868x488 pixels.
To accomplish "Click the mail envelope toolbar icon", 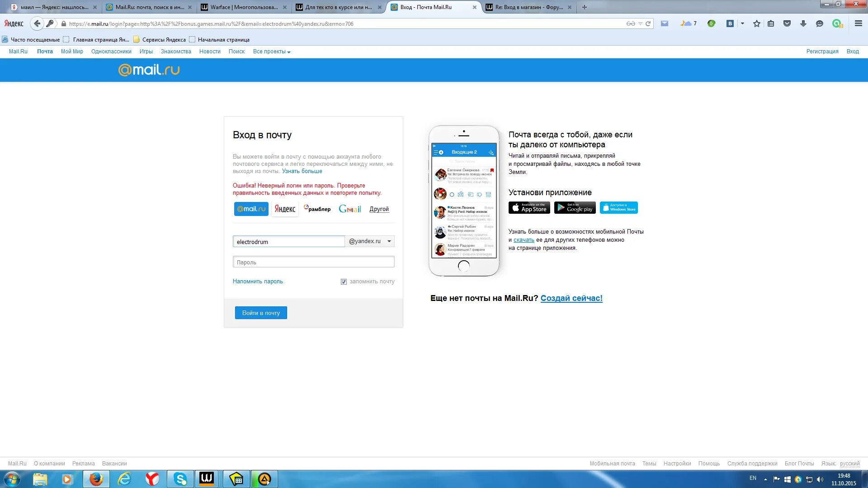I will tap(665, 23).
